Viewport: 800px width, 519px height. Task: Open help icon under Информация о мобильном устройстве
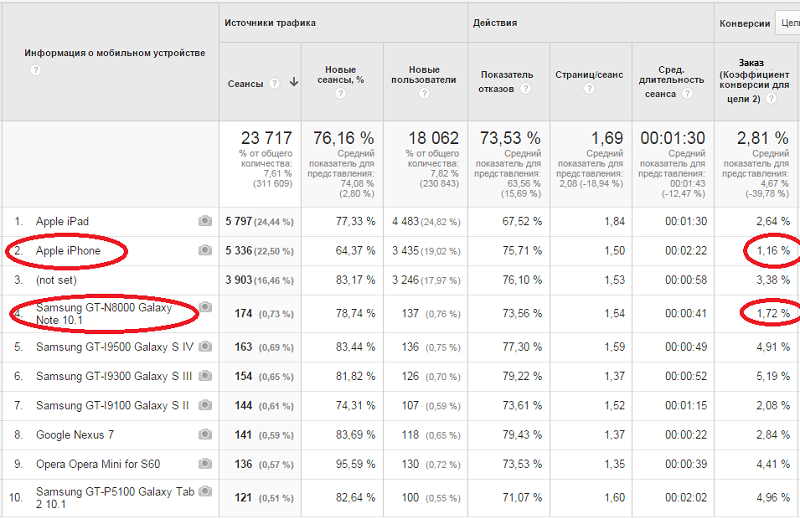[x=35, y=70]
